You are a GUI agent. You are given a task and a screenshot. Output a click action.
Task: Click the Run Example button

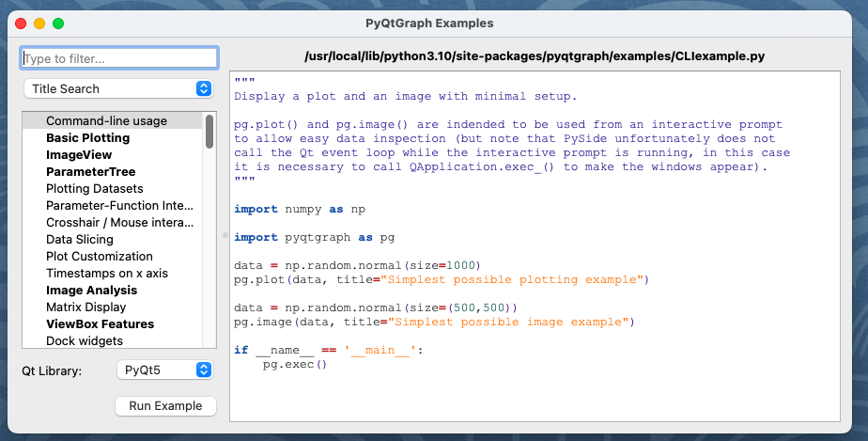[165, 406]
